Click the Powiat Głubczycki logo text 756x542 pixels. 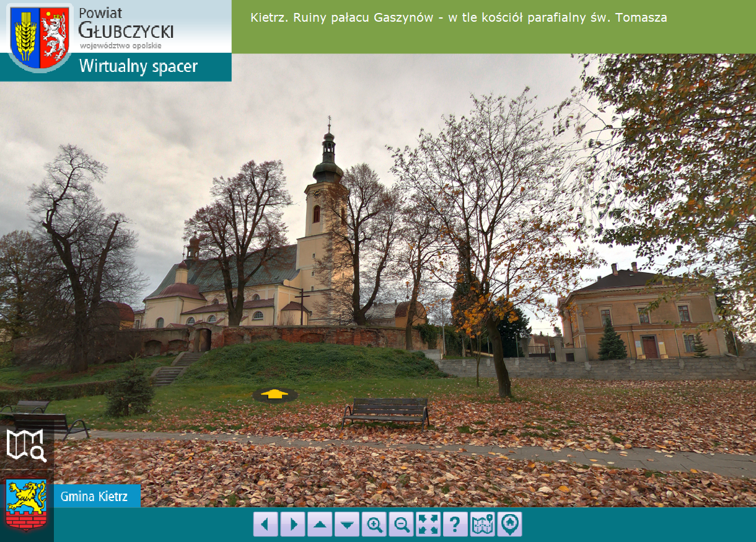pos(126,22)
